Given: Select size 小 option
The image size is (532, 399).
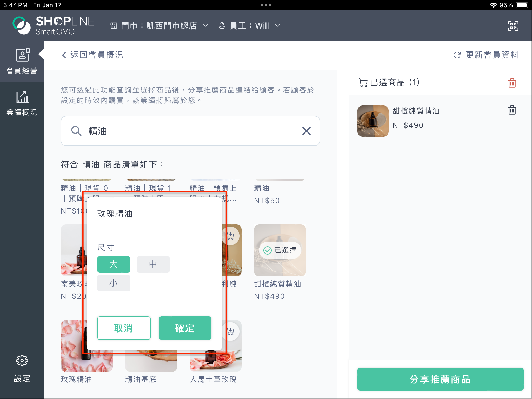Looking at the screenshot, I should pos(114,283).
